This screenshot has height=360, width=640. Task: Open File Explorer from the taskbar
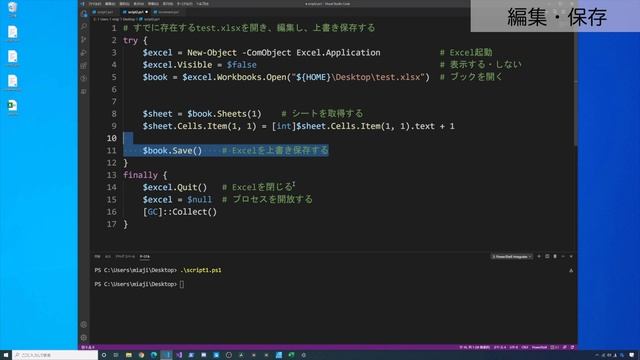129,355
